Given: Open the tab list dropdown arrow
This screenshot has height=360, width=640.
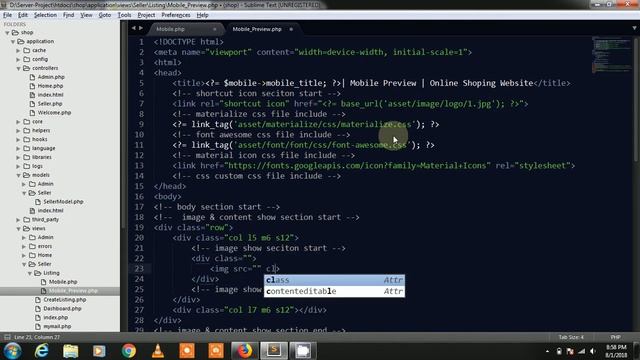Looking at the screenshot, I should 634,28.
